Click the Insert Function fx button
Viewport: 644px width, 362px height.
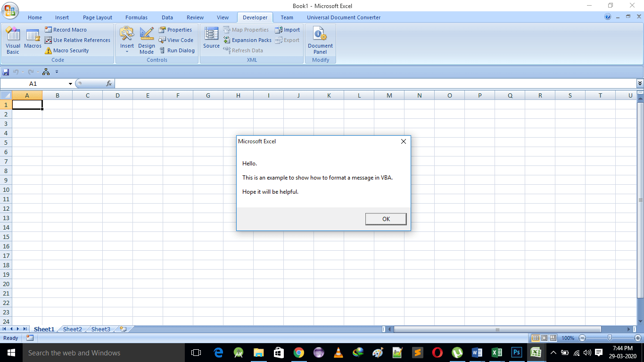coord(109,83)
